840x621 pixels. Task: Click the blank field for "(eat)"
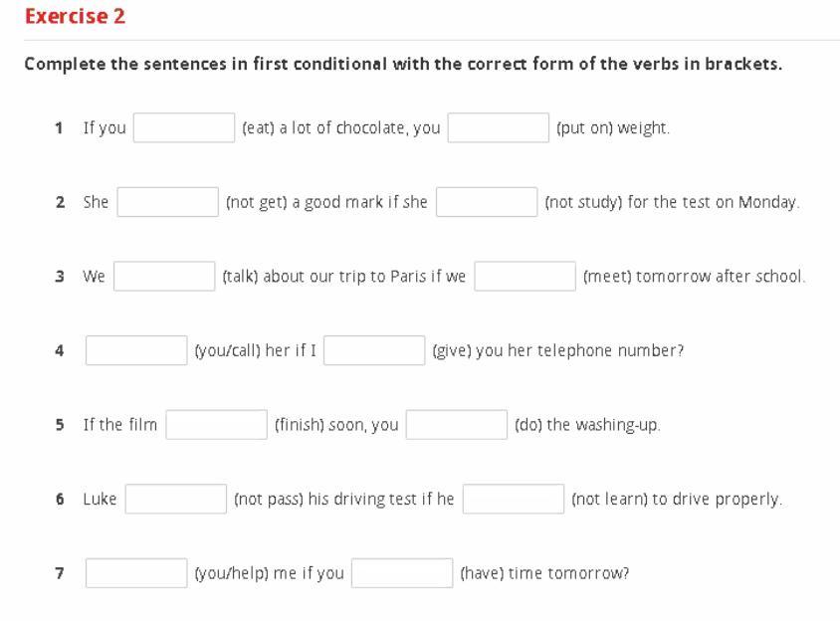pyautogui.click(x=184, y=128)
